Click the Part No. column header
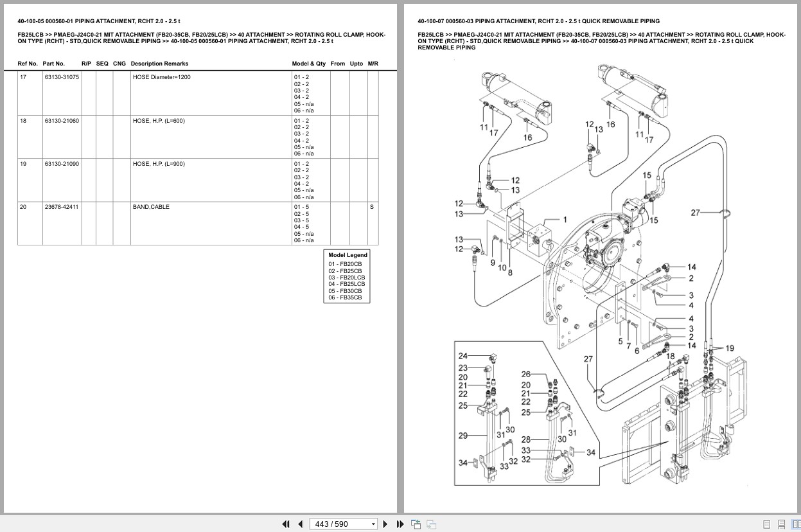The image size is (801, 532). pos(54,64)
